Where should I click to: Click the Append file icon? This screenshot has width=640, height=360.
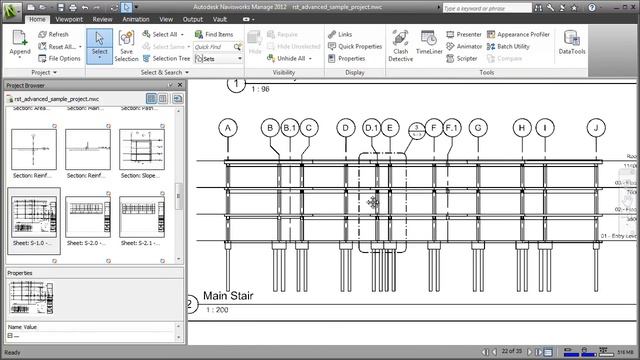tap(19, 39)
